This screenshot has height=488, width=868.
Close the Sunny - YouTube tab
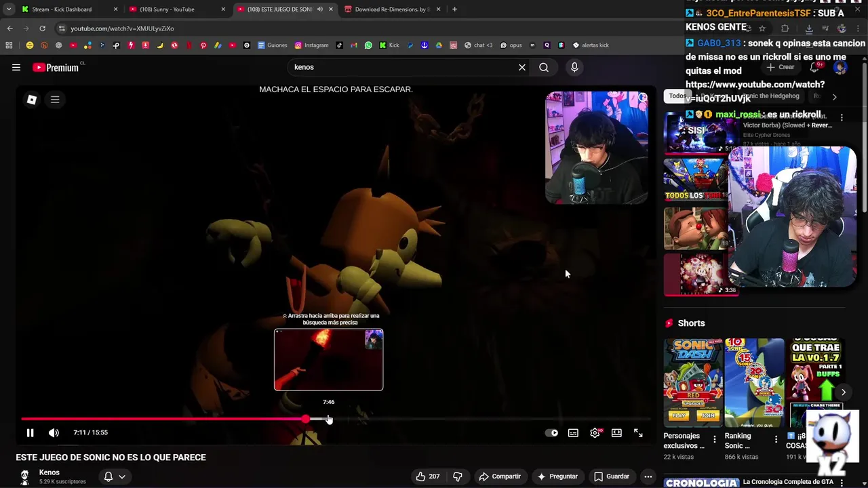[x=223, y=9]
